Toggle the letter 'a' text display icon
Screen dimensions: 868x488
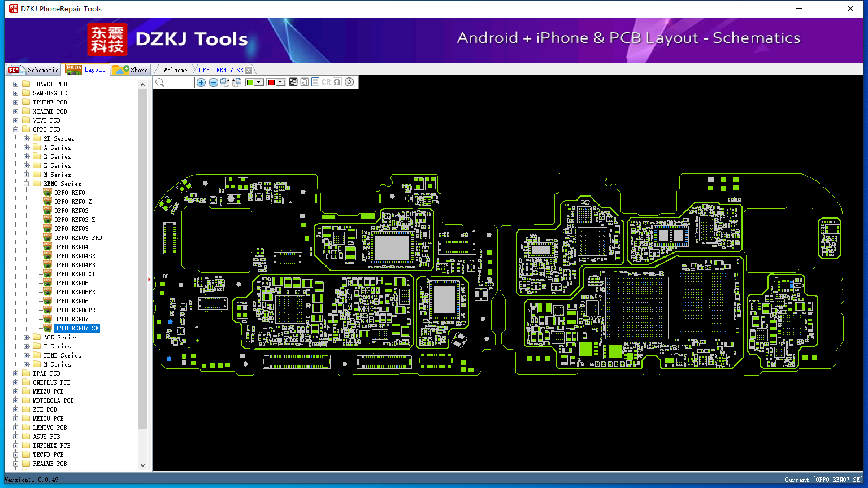[x=304, y=82]
